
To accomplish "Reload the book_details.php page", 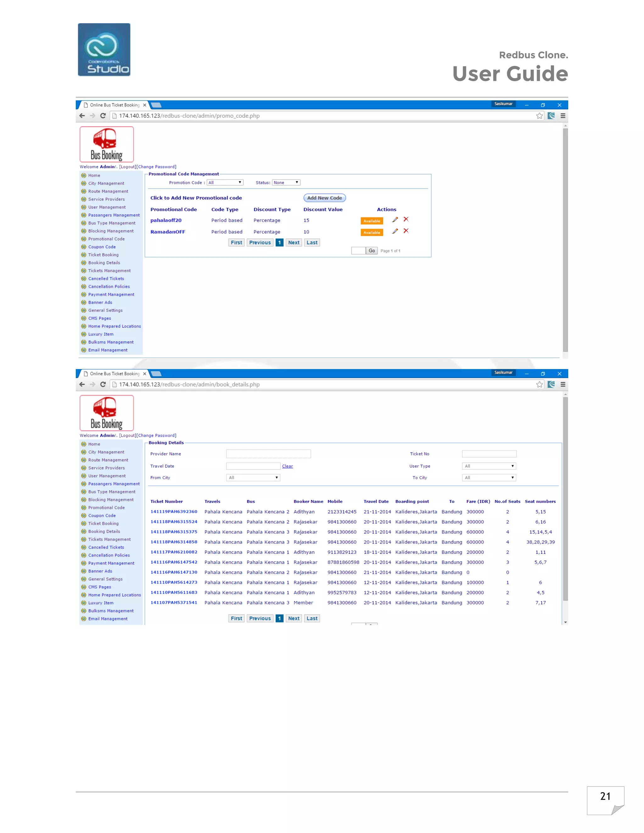I will [x=103, y=384].
